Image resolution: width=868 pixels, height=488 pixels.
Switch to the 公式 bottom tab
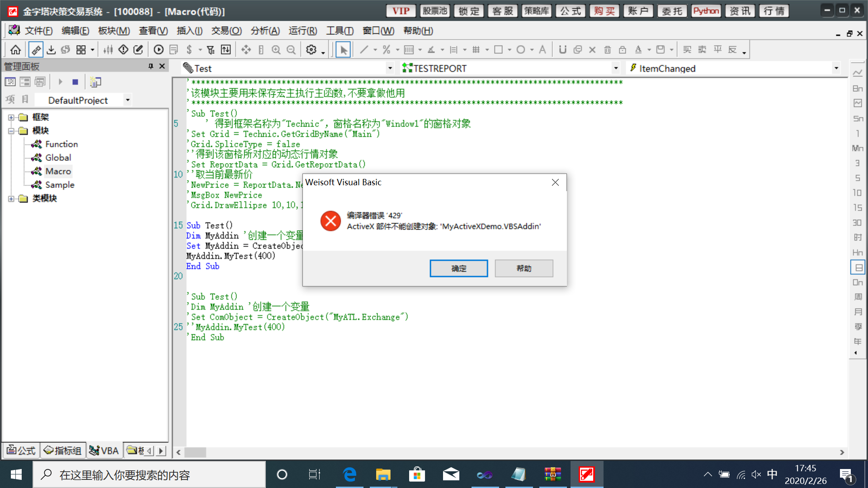pyautogui.click(x=21, y=450)
